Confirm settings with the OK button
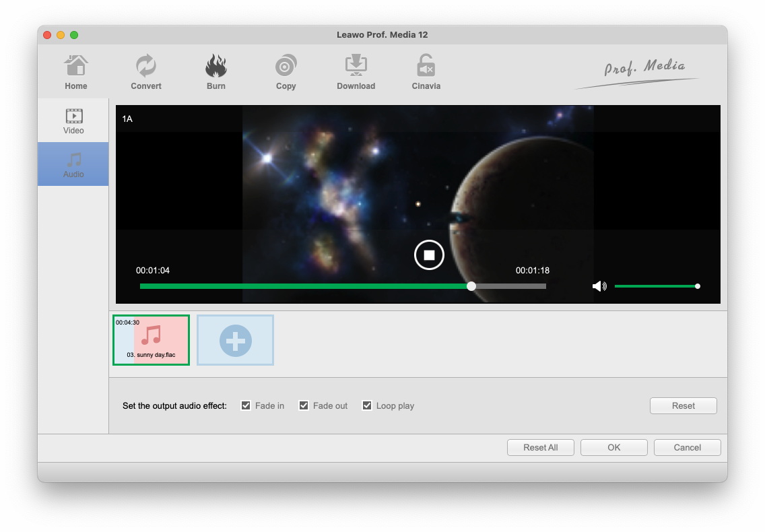The width and height of the screenshot is (765, 532). (613, 448)
